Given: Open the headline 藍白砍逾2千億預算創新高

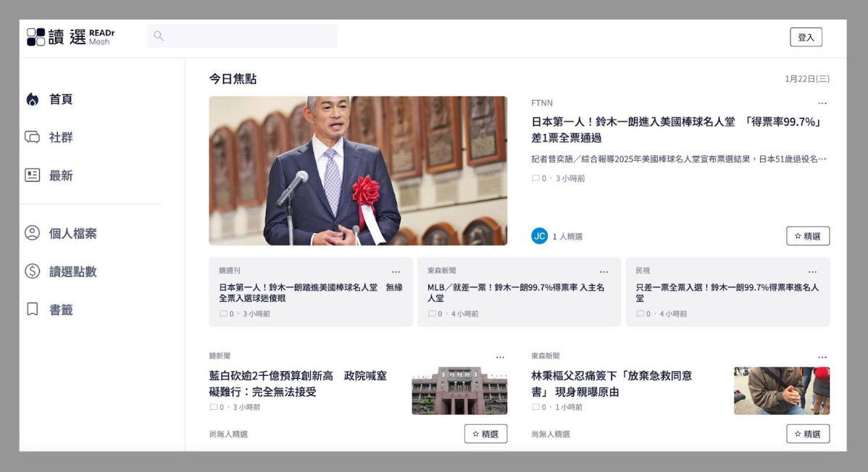Looking at the screenshot, I should click(298, 384).
